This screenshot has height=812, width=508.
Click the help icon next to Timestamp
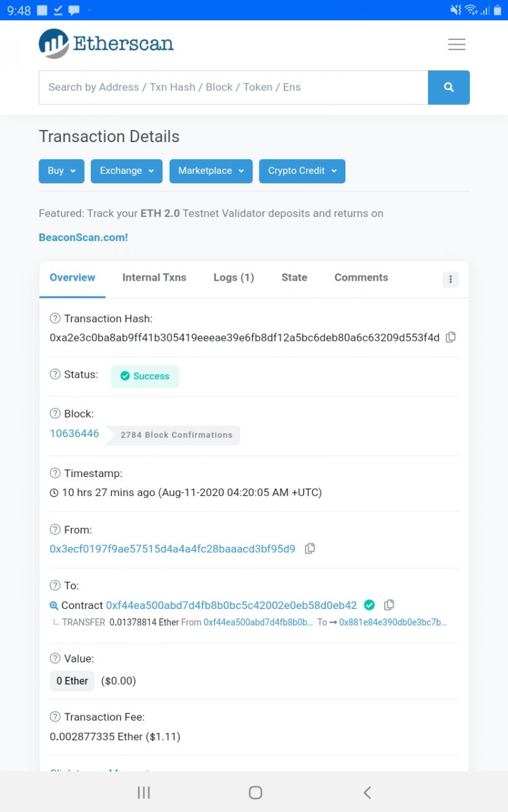[x=55, y=473]
